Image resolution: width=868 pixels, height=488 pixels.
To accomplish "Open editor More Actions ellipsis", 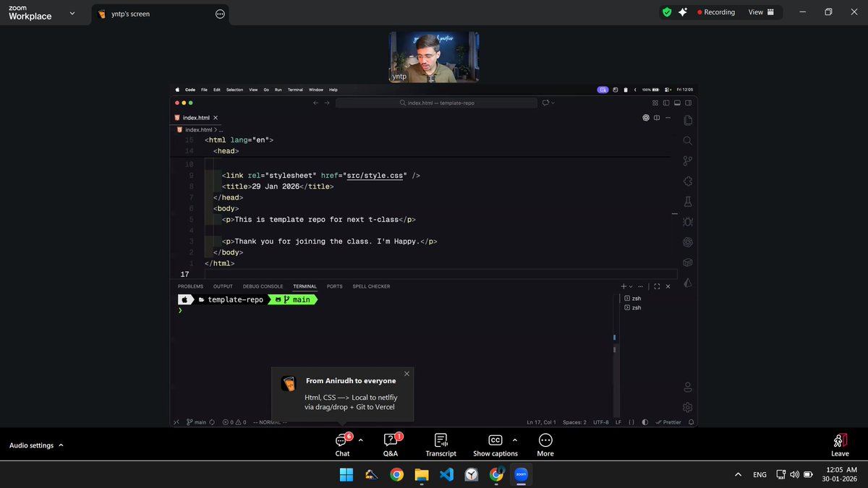I will pos(668,118).
